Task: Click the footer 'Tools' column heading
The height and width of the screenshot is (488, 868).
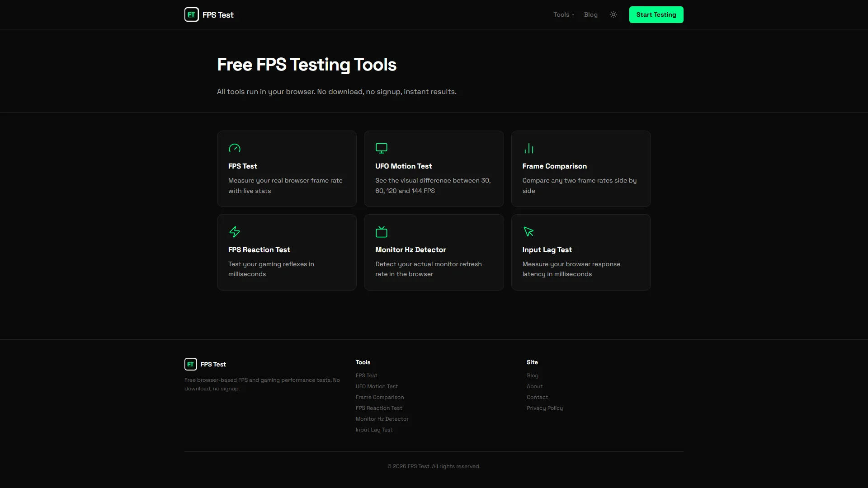Action: click(x=363, y=362)
